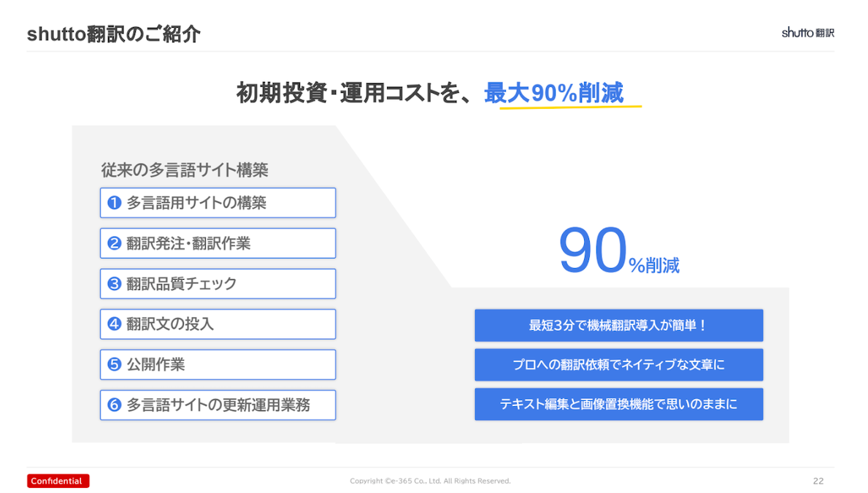Click the page number 22
The height and width of the screenshot is (493, 868).
point(818,481)
